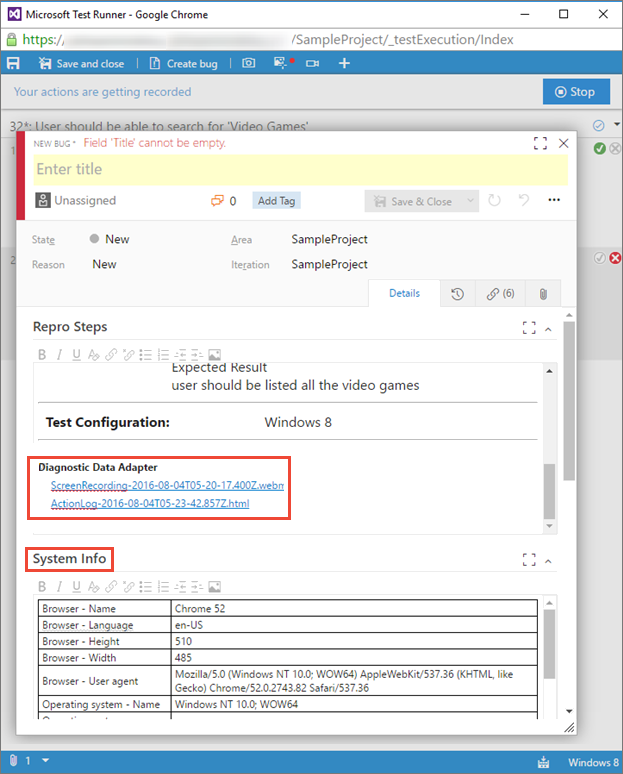This screenshot has width=623, height=774.
Task: Click the video recording camera icon
Action: pyautogui.click(x=312, y=63)
